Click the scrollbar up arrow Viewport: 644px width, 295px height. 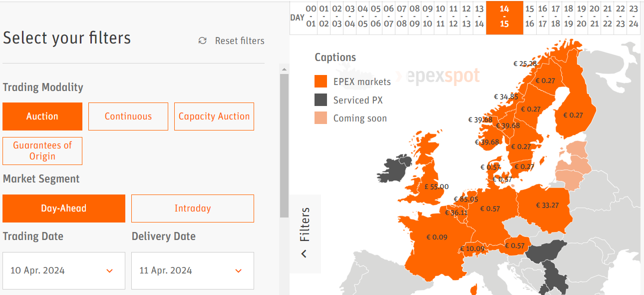pyautogui.click(x=284, y=69)
